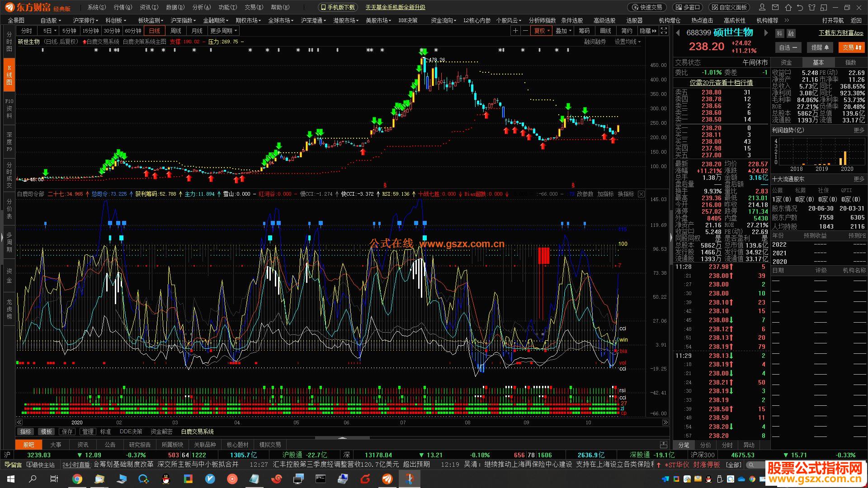Viewport: 868px width, 488px height.
Task: Toggle 自选 watchlist for this stock
Action: point(788,47)
